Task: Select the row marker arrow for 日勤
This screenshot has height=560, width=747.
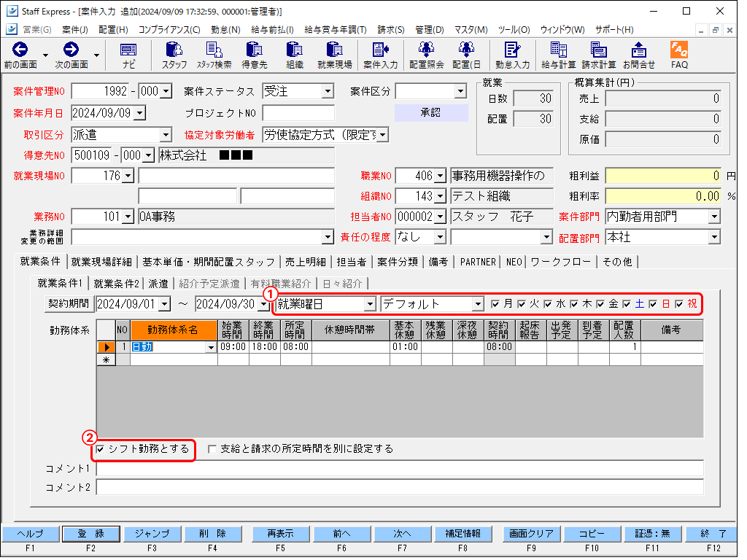Action: click(107, 347)
